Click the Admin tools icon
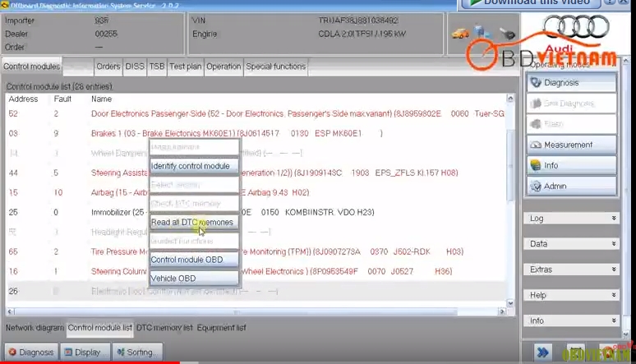 [x=536, y=186]
